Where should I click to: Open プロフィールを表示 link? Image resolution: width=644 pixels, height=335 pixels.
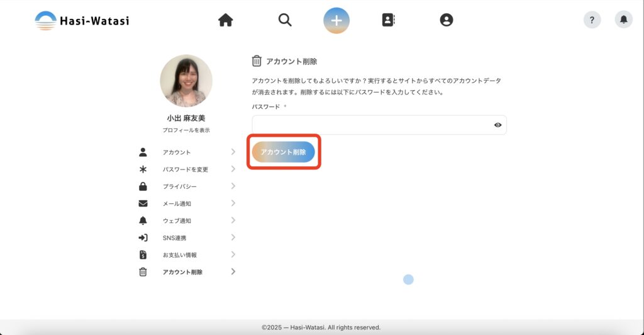pos(186,130)
